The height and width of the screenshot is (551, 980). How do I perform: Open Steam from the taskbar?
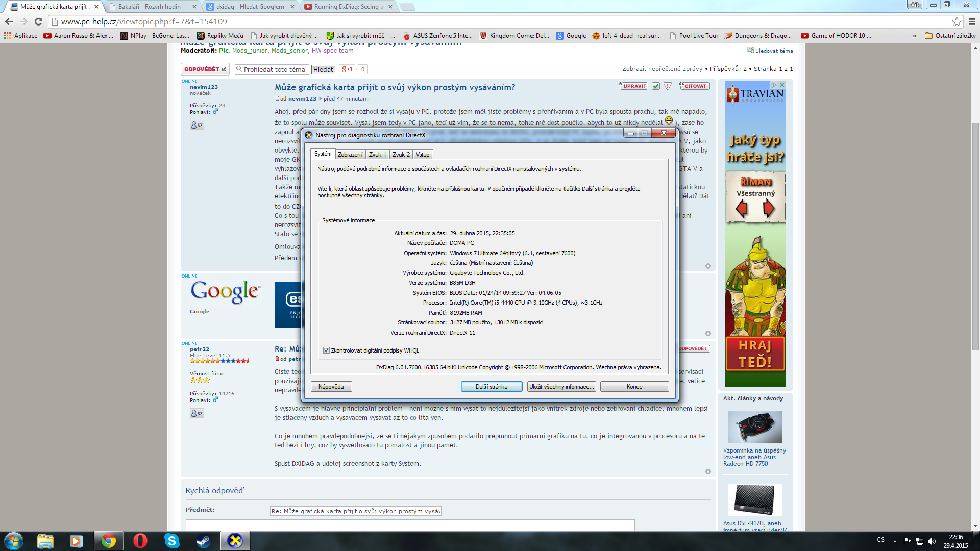pyautogui.click(x=203, y=541)
